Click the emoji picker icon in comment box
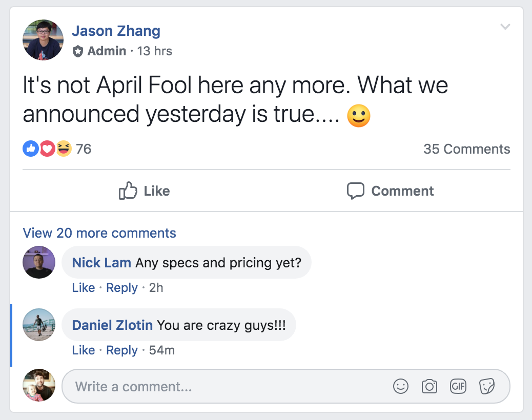The width and height of the screenshot is (532, 420). pos(400,386)
